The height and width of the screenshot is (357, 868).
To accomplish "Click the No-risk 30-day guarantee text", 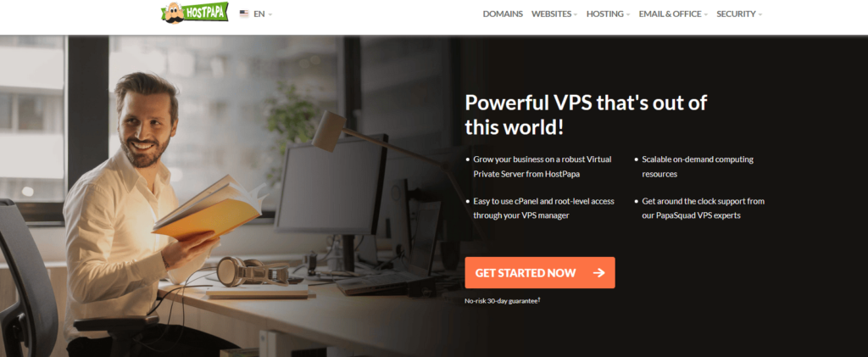I will 501,301.
